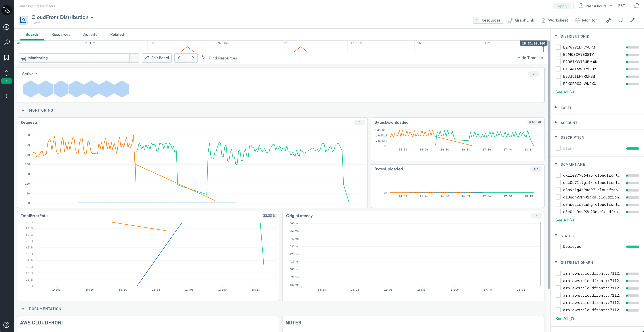Click Find Resources telescope button
644x332 pixels.
(x=220, y=58)
